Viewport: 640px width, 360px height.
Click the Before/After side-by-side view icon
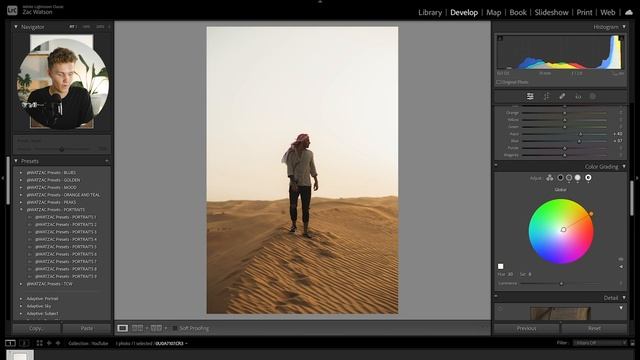click(x=138, y=328)
